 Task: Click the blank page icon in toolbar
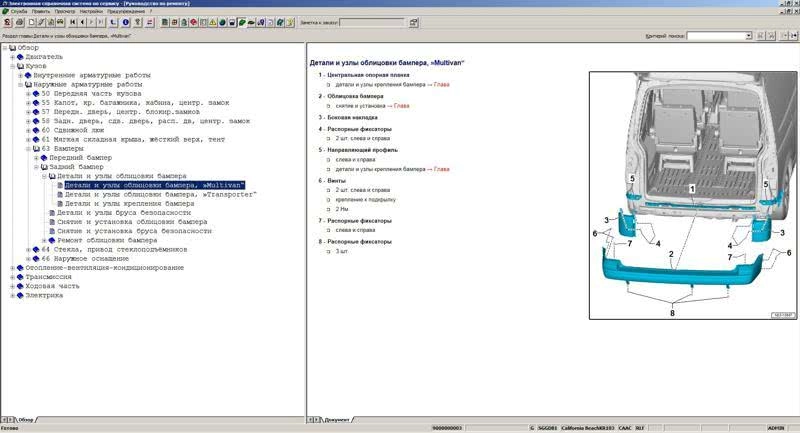point(32,22)
